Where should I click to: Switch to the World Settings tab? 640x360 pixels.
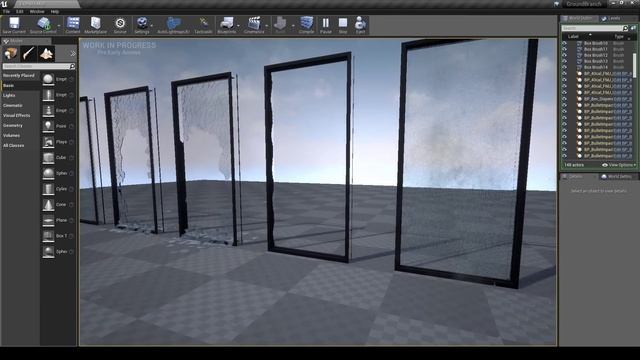pyautogui.click(x=617, y=176)
